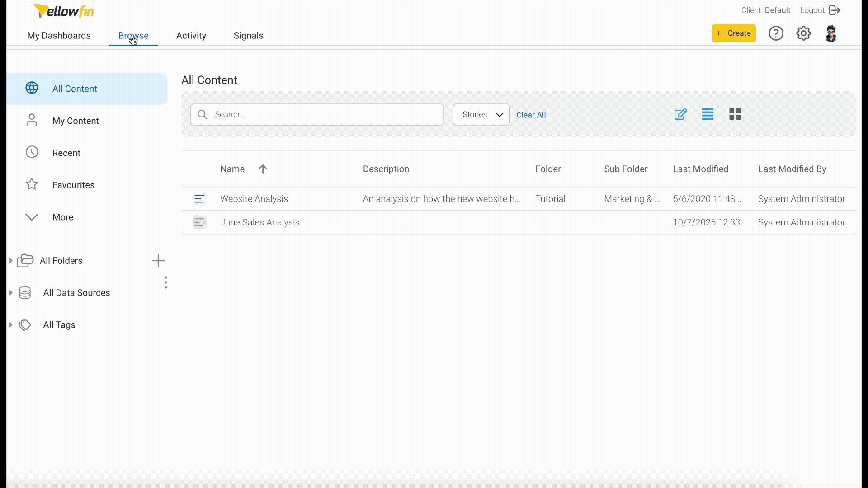Open the help question mark icon
Screen dimensions: 868x488
776,33
